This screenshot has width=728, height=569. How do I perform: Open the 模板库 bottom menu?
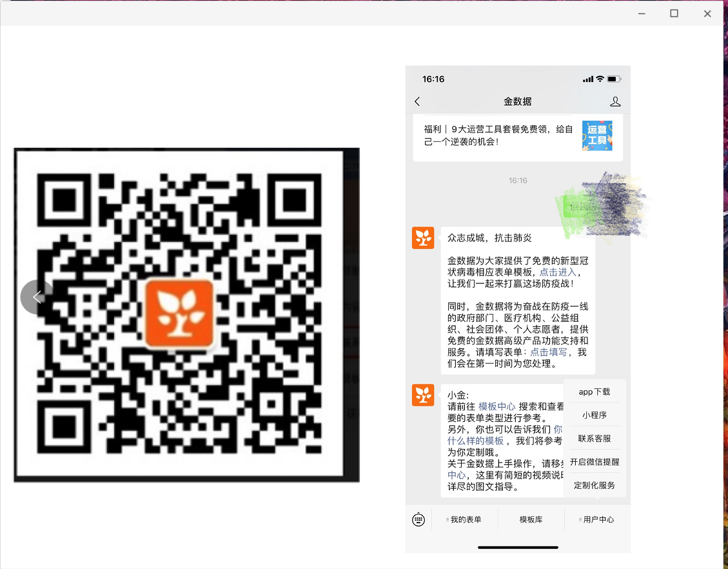(531, 519)
